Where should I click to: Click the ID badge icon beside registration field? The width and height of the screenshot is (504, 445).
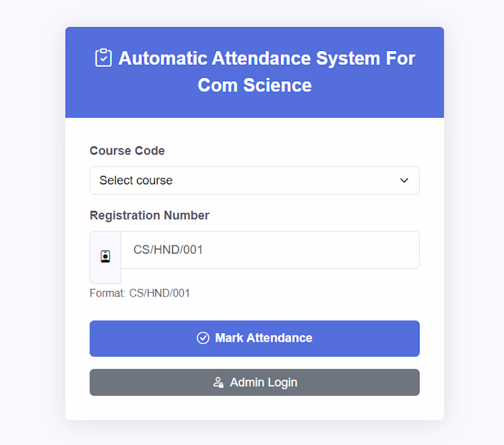[105, 257]
